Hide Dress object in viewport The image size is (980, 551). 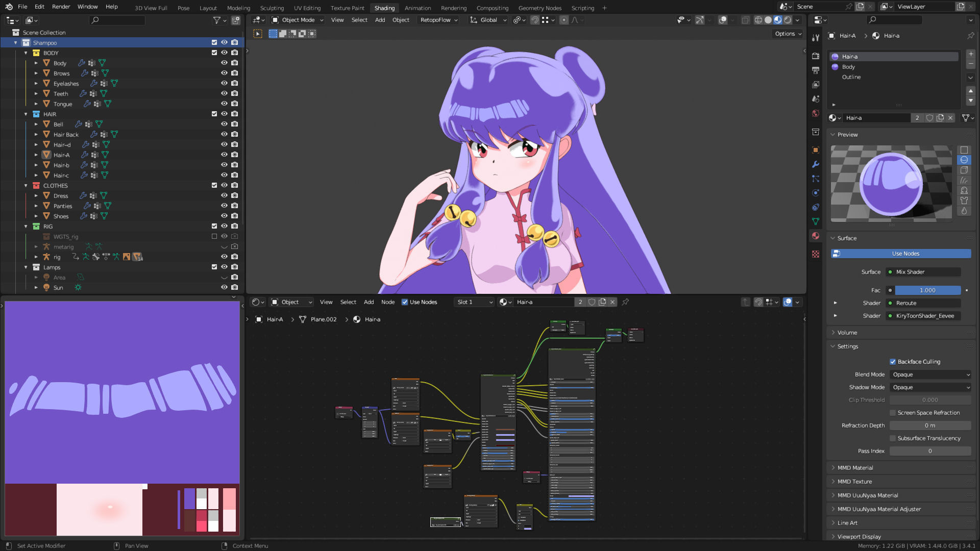[224, 195]
